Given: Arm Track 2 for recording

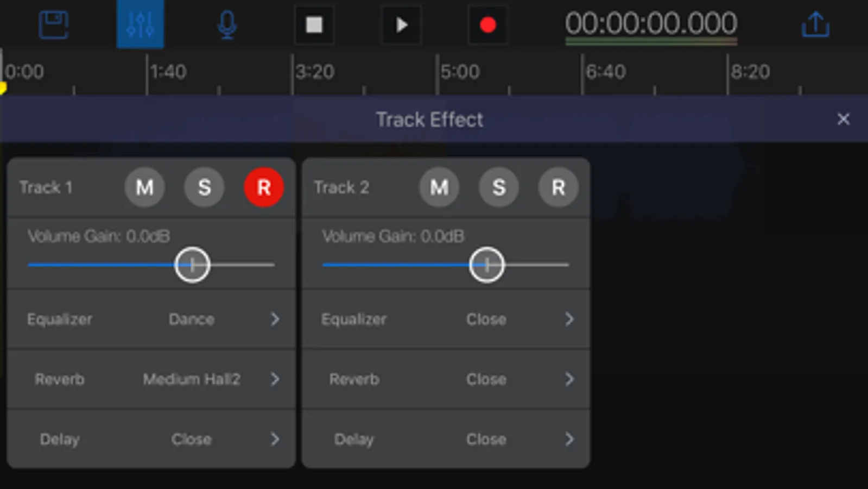Looking at the screenshot, I should pyautogui.click(x=558, y=187).
